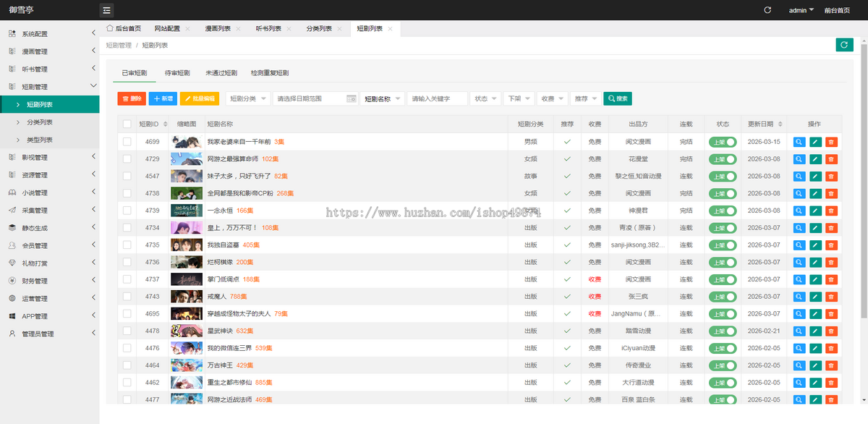
Task: Open admin user dropdown menu
Action: point(801,10)
